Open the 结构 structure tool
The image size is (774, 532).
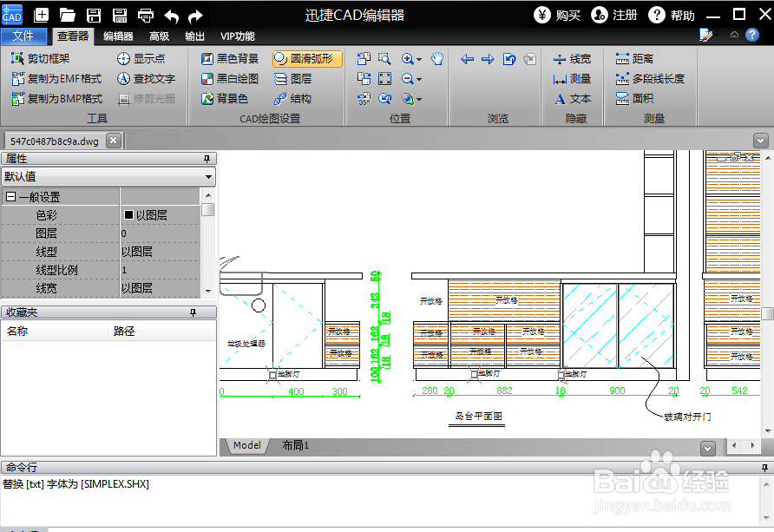[292, 99]
